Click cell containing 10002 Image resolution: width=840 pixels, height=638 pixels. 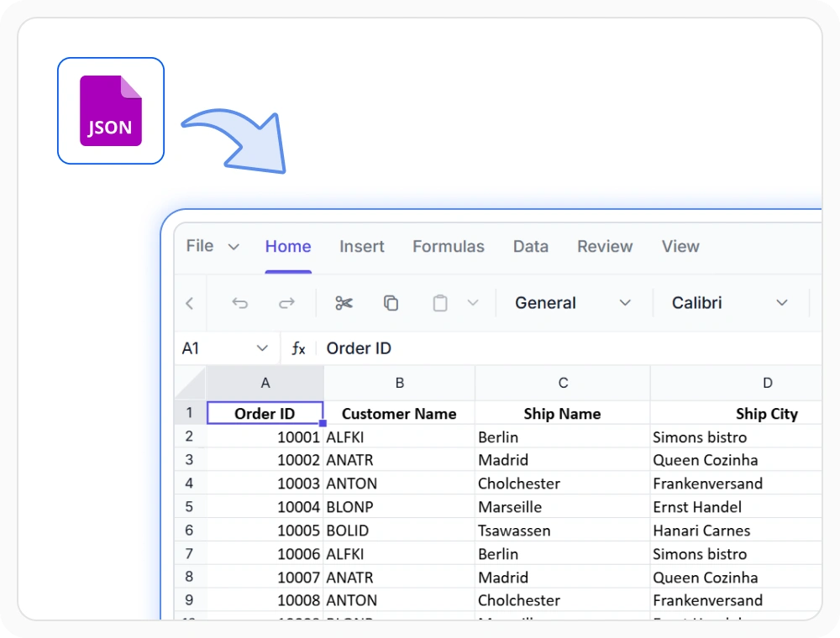point(265,460)
